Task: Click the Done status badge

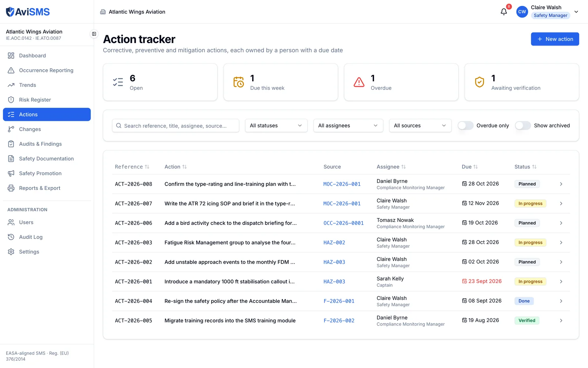Action: click(x=524, y=301)
